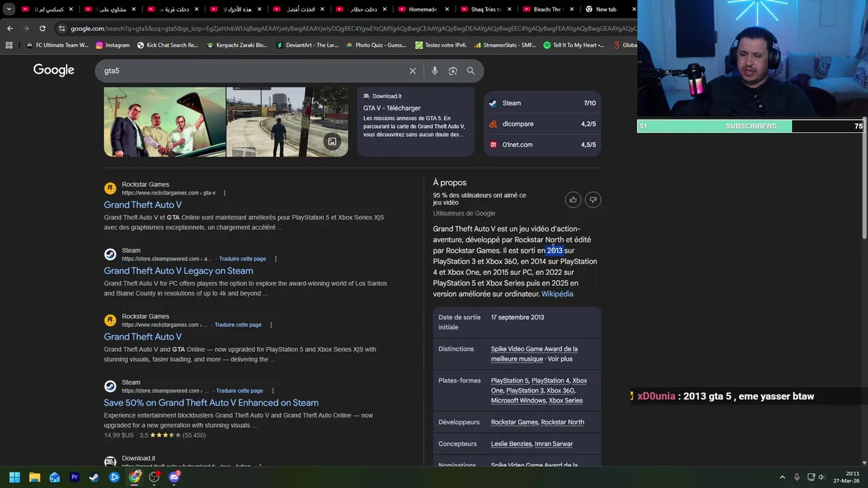
Task: Open options menu for Steam Legacy result
Action: (275, 259)
